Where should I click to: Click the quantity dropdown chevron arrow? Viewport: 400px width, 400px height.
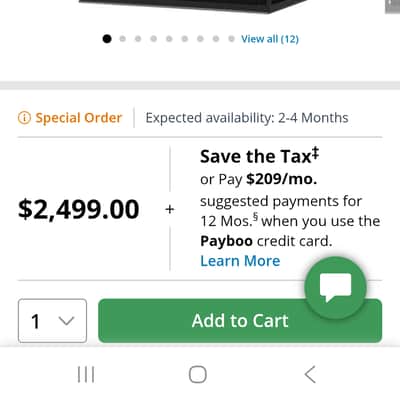click(x=66, y=321)
